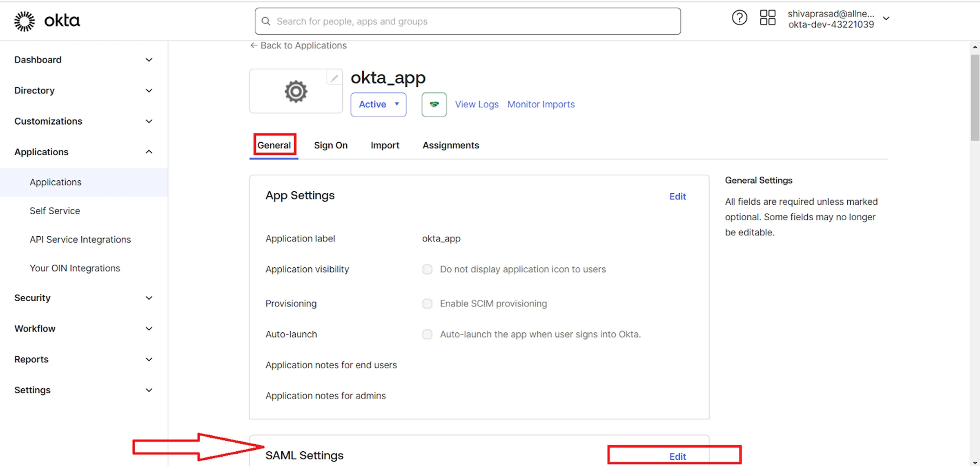Expand the Workflow sidebar section
This screenshot has height=466, width=980.
click(84, 329)
